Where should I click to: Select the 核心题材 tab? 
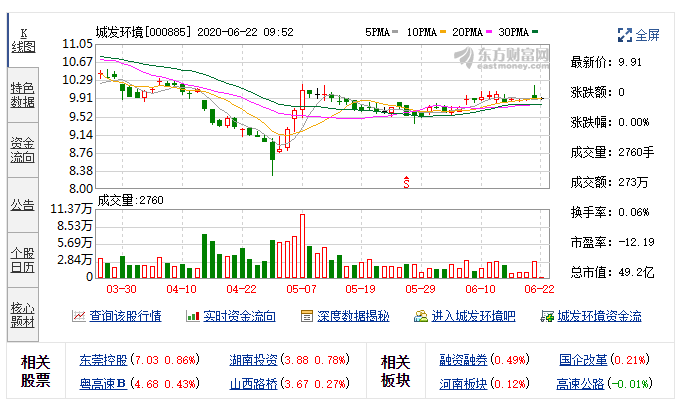(x=23, y=315)
